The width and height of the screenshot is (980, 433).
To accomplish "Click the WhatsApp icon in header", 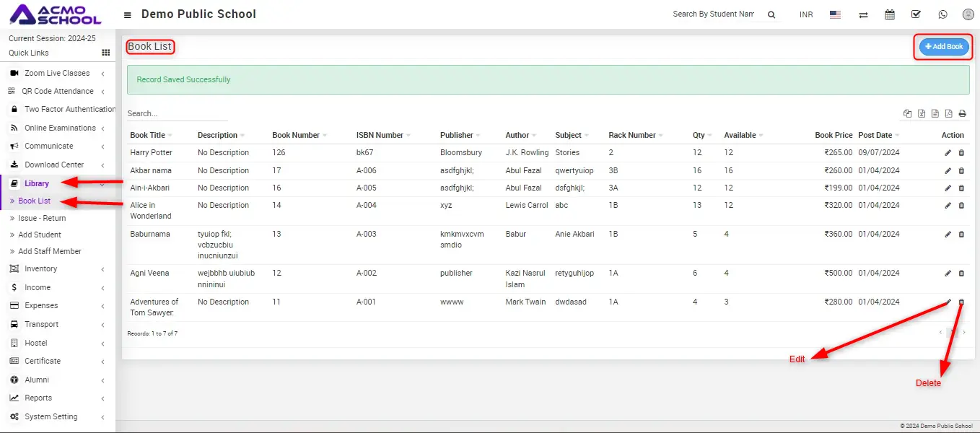I will (x=942, y=14).
